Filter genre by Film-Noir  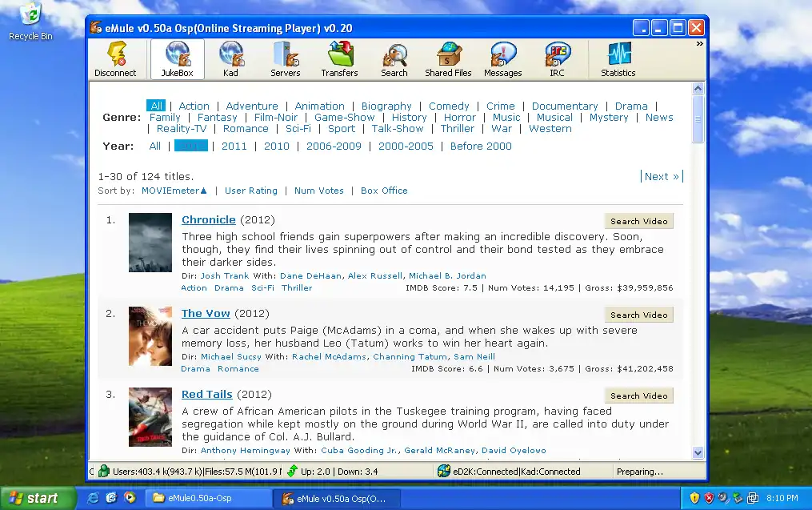[275, 117]
